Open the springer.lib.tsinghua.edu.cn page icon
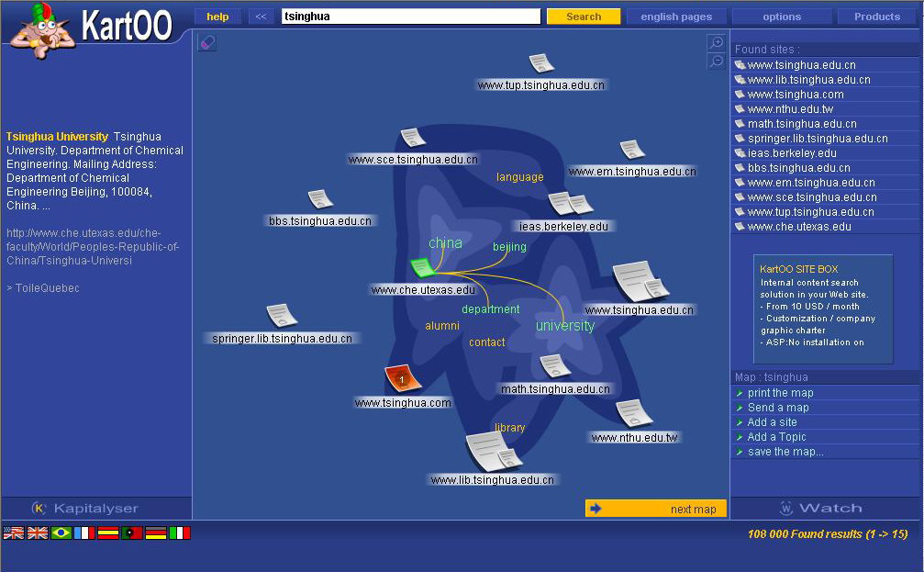924x572 pixels. tap(282, 315)
